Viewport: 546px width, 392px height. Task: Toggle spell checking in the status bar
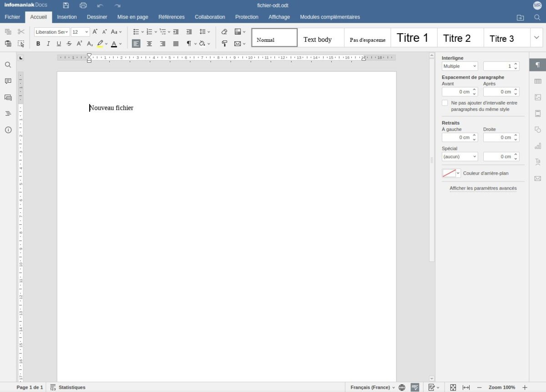[415, 387]
